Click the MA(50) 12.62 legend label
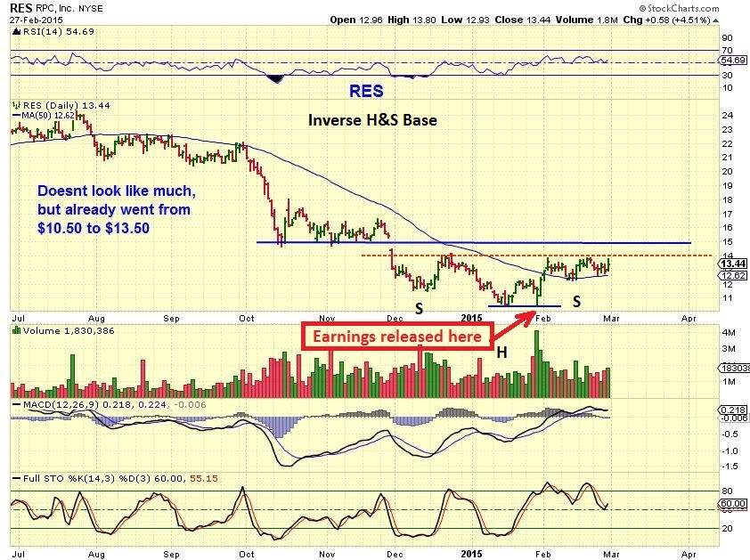750x560 pixels. pyautogui.click(x=48, y=115)
